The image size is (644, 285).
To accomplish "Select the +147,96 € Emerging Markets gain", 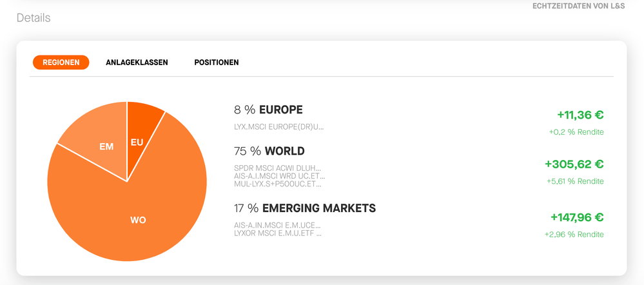I will 577,217.
